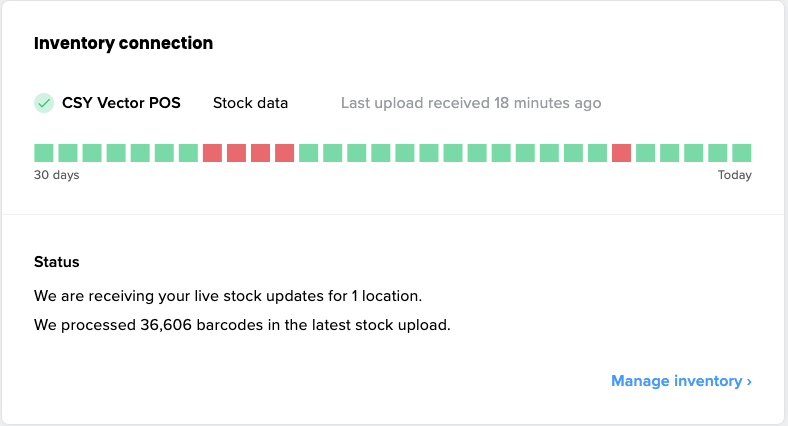Viewport: 788px width, 426px height.
Task: Click the CSY Vector POS connection name
Action: click(x=121, y=103)
